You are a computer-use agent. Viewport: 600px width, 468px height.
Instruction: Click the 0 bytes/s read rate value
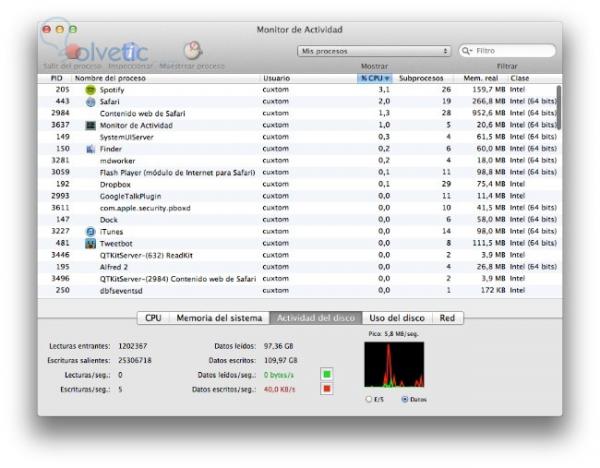coord(279,375)
